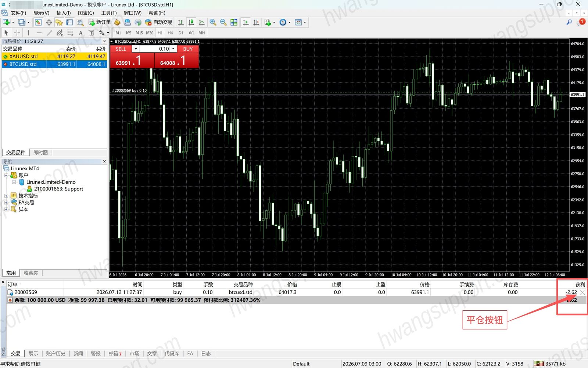
Task: Zoom out the chart with magnifier minus
Action: point(223,22)
